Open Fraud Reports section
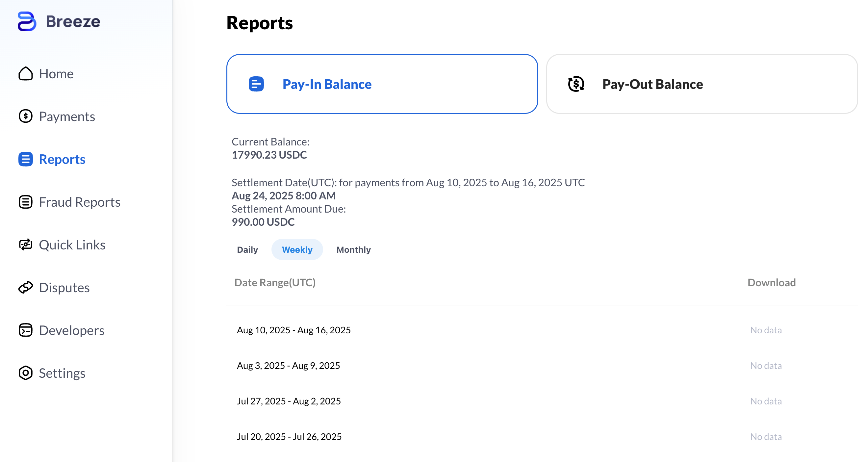868x462 pixels. [x=80, y=202]
